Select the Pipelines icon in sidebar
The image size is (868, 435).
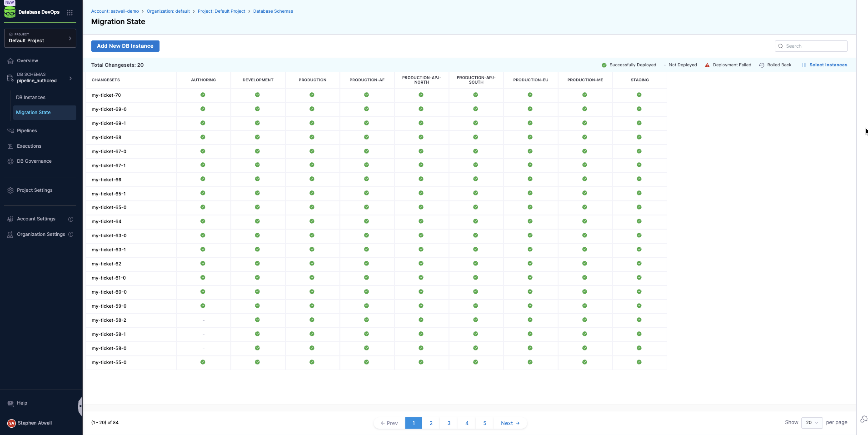click(10, 130)
